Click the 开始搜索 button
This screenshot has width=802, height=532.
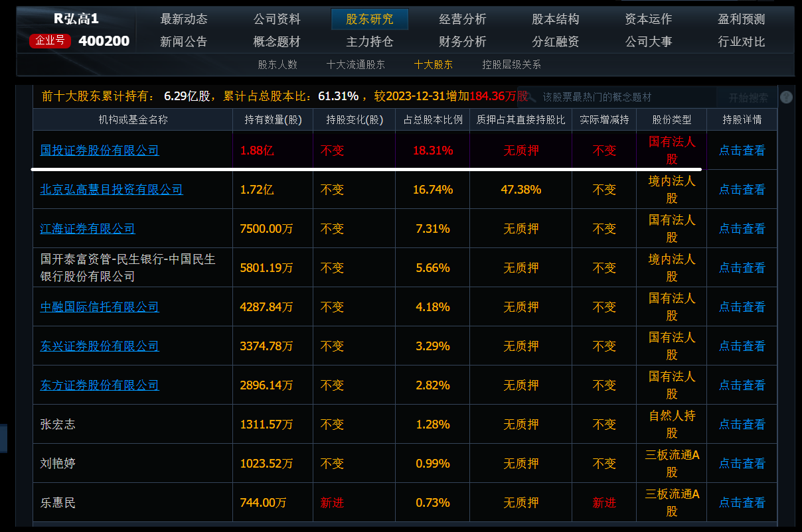[x=748, y=98]
